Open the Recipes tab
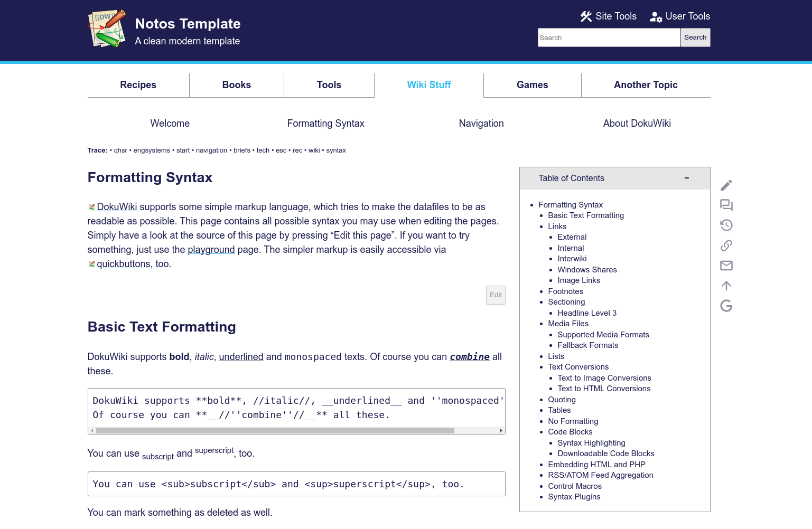Screen dimensions: 812x529 point(138,85)
